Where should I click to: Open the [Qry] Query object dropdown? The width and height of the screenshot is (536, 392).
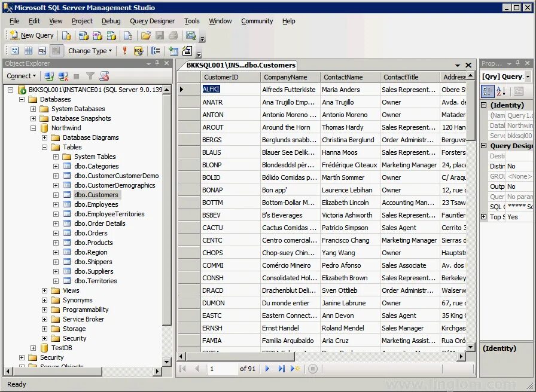(528, 77)
